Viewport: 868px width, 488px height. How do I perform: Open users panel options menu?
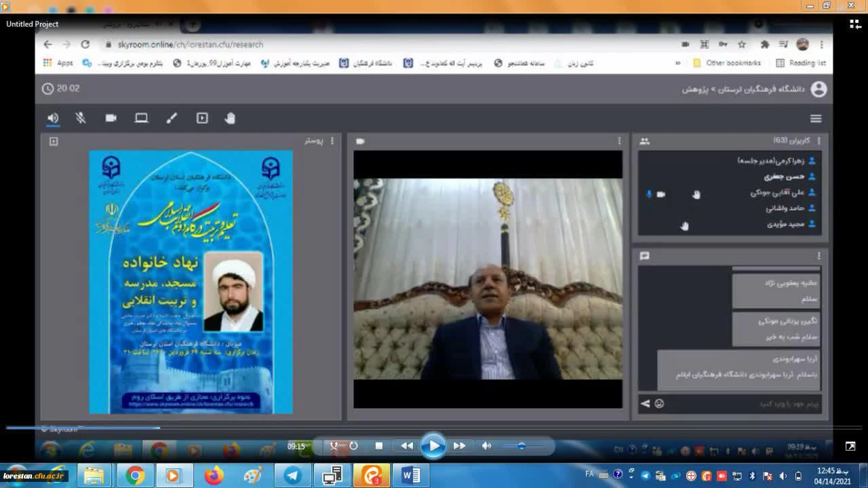click(818, 141)
